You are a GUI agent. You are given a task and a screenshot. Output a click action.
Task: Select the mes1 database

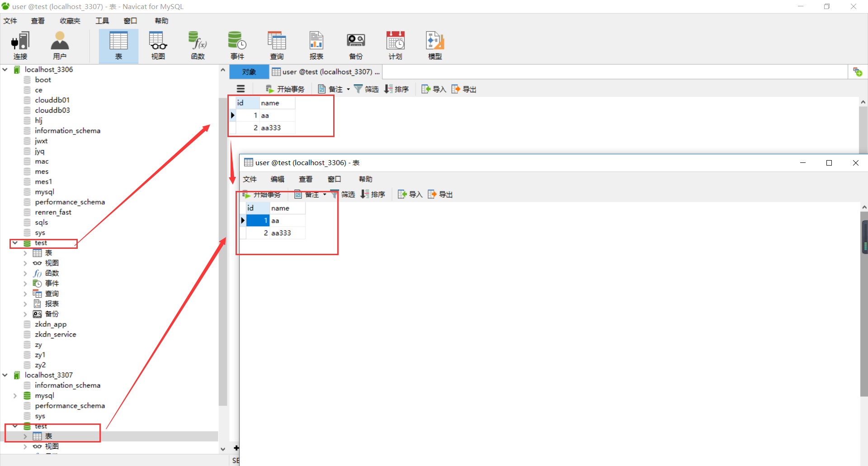tap(43, 181)
